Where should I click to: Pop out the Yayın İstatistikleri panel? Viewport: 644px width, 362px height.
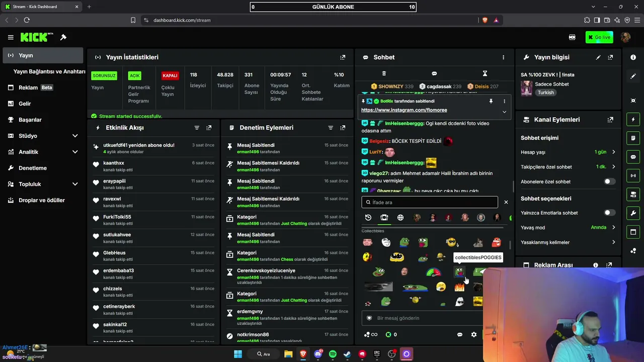tap(343, 57)
